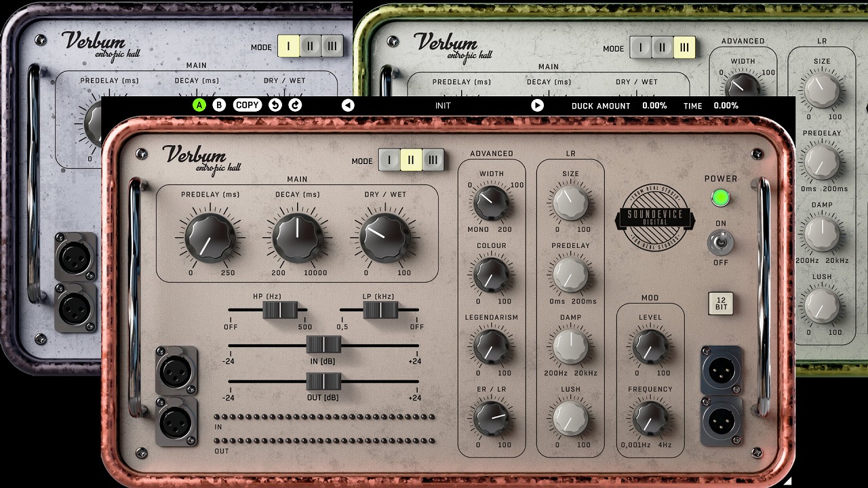Click the IN [dB] slider handle

323,344
